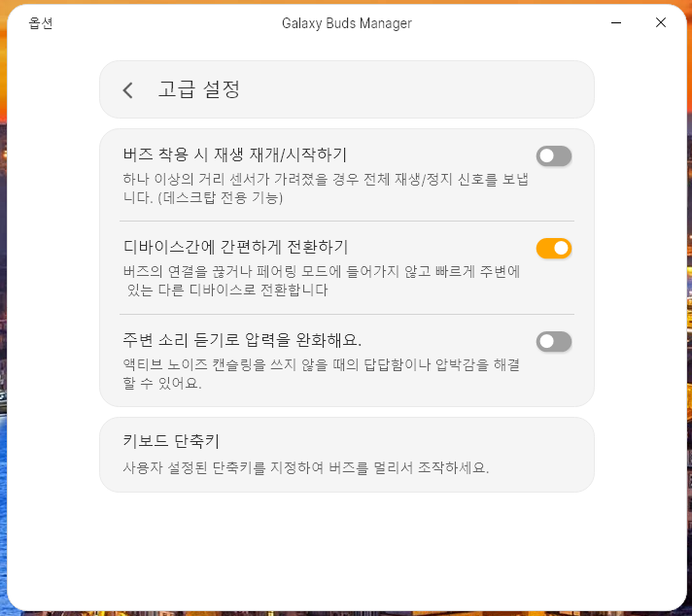Click the desktop wallpaper at the right edge

689,309
